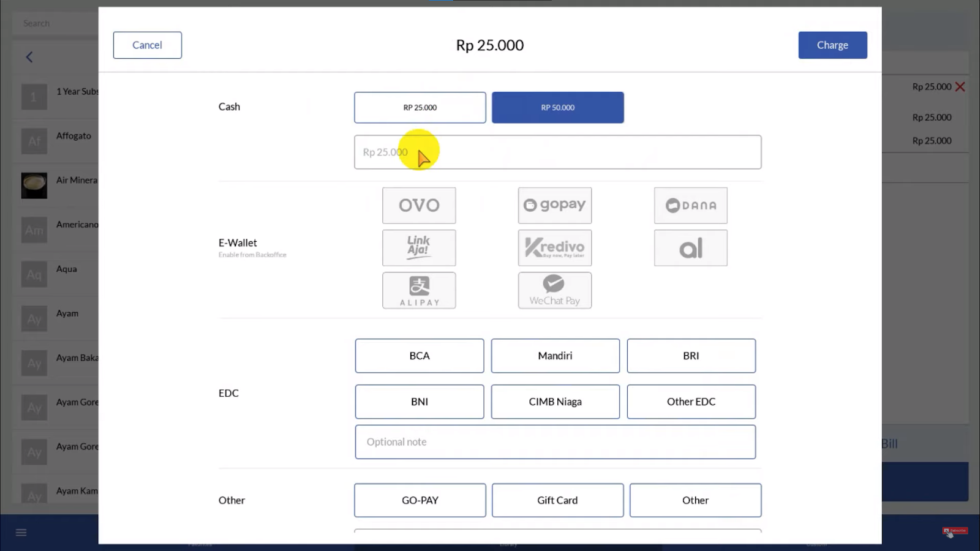980x551 pixels.
Task: Choose Kredivo pay later option
Action: [x=555, y=248]
